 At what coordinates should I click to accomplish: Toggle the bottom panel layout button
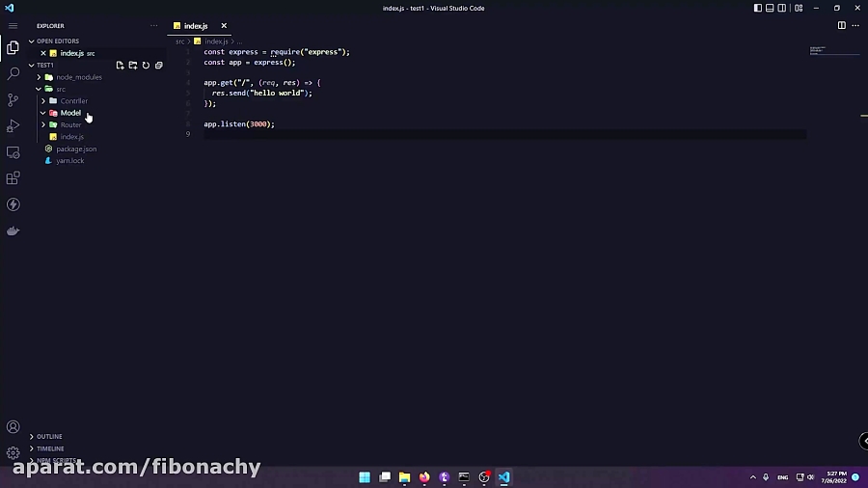click(x=770, y=9)
